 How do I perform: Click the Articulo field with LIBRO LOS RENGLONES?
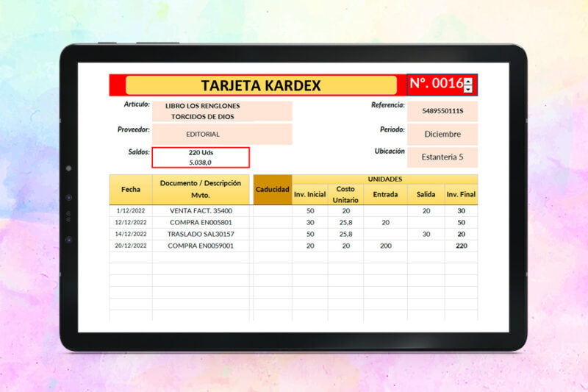click(x=222, y=111)
